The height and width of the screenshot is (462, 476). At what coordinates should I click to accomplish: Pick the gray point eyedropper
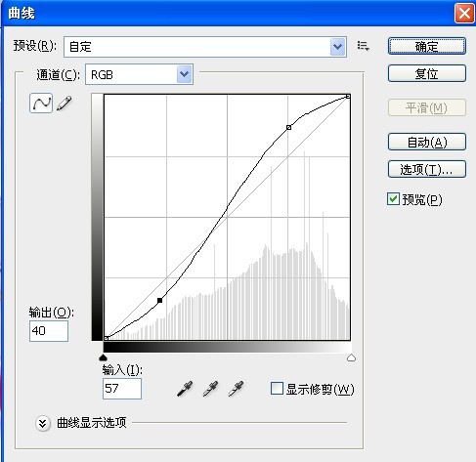(210, 389)
